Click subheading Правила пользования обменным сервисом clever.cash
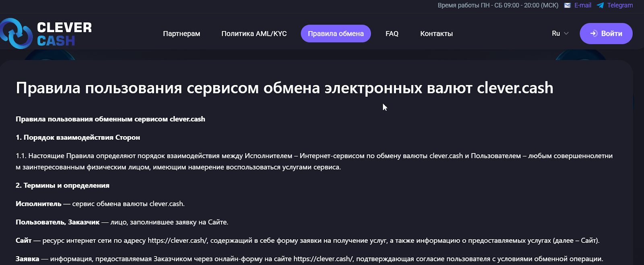 tap(110, 119)
